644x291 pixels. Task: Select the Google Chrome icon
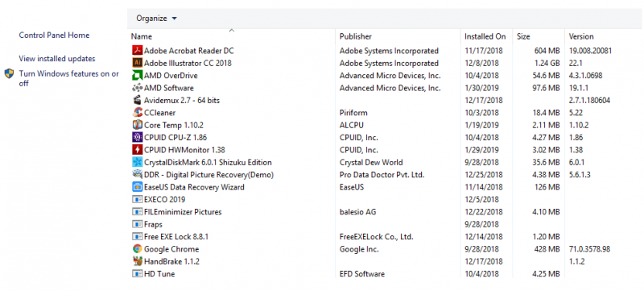[137, 249]
